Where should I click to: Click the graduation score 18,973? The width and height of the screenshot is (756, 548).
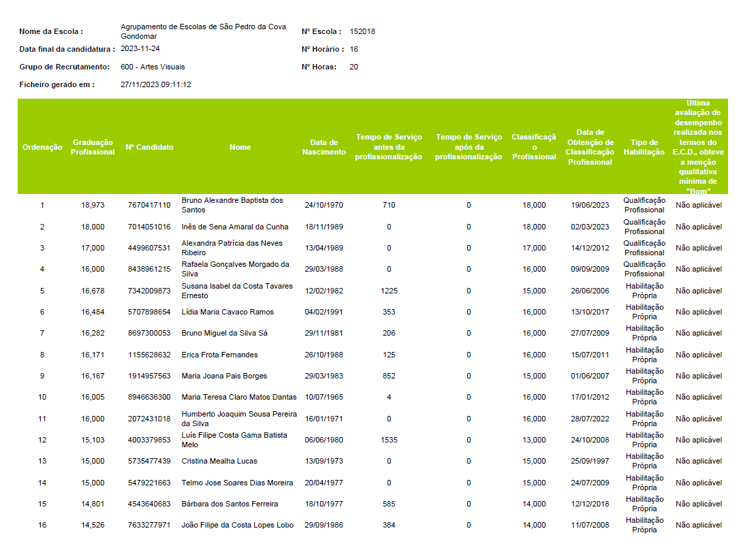[93, 205]
